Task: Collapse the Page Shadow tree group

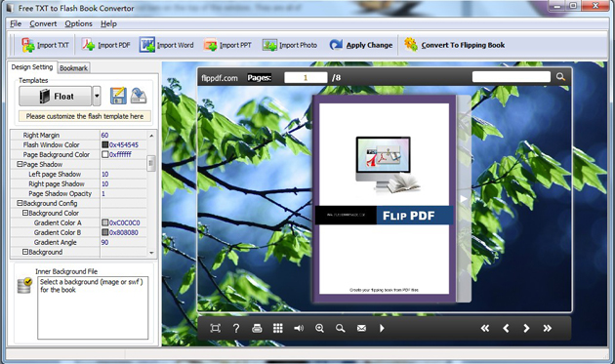Action: pos(20,164)
